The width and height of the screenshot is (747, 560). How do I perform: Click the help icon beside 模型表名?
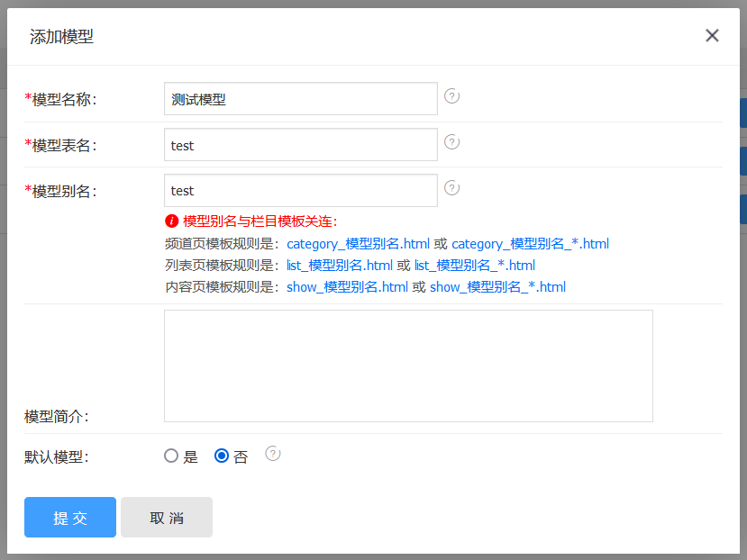pos(451,141)
